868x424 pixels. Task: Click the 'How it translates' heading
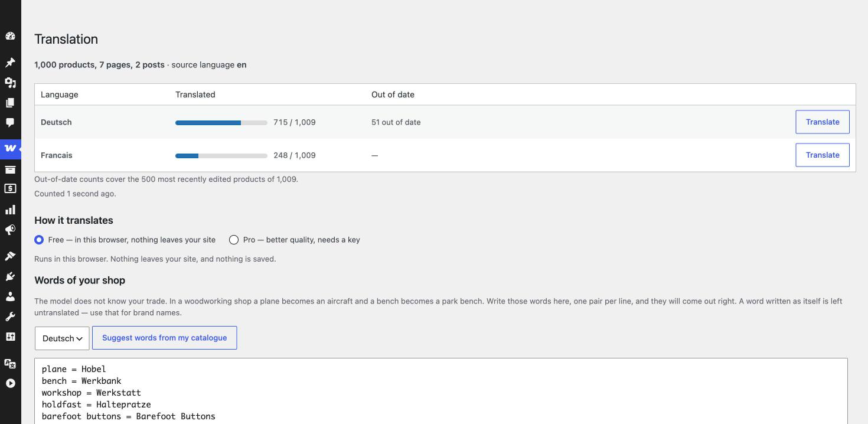point(74,220)
